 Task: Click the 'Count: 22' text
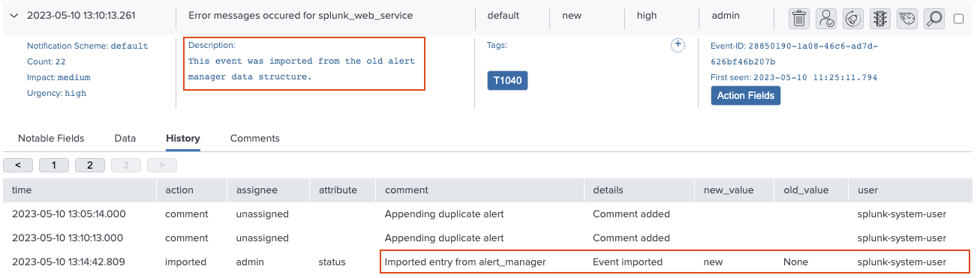(x=47, y=61)
